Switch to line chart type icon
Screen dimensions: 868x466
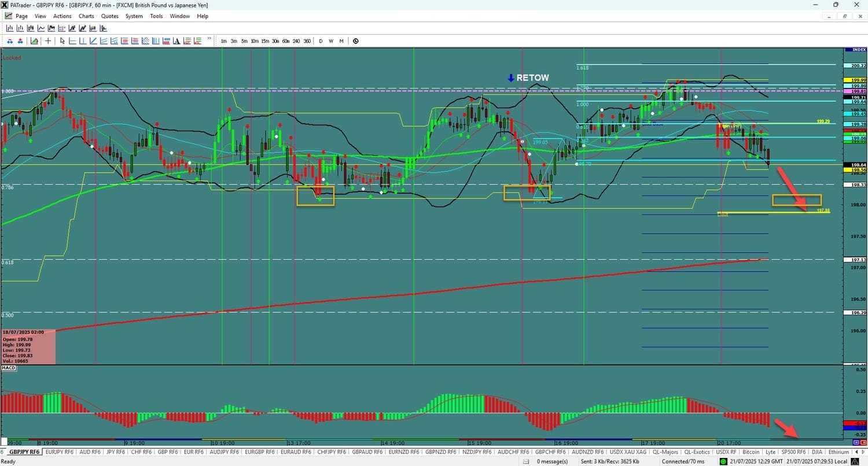point(41,28)
